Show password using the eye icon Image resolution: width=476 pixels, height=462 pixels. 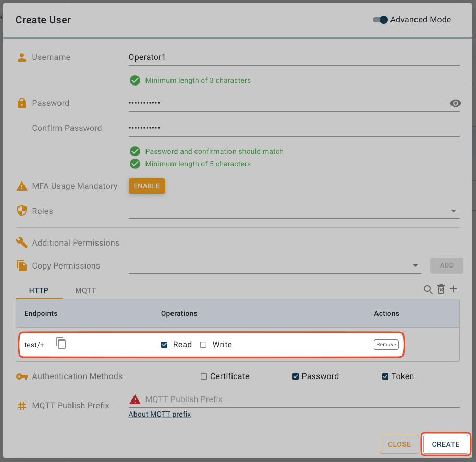pyautogui.click(x=455, y=103)
